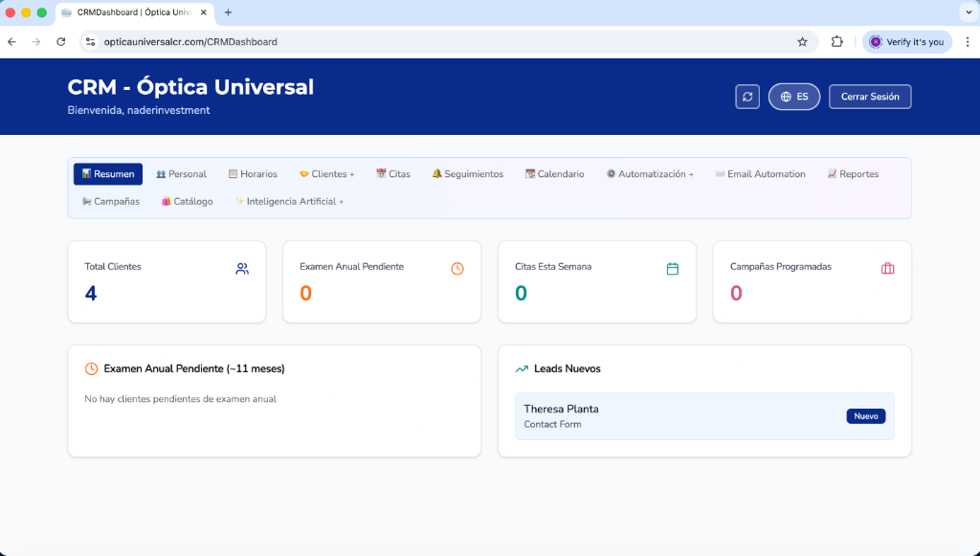
Task: Go to the Citas tab
Action: coord(393,173)
